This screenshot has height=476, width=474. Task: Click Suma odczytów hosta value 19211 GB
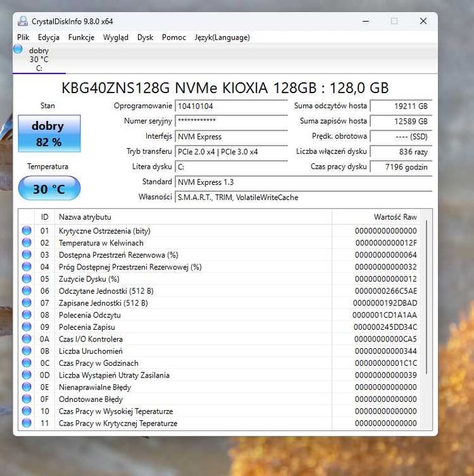401,106
